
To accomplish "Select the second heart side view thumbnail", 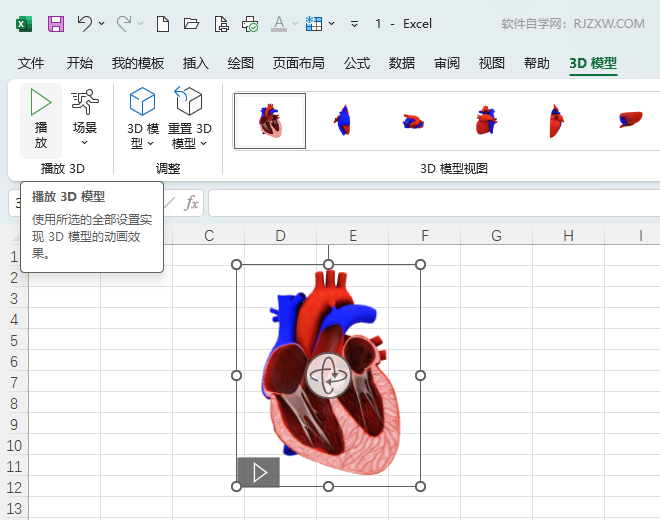I will tap(343, 121).
